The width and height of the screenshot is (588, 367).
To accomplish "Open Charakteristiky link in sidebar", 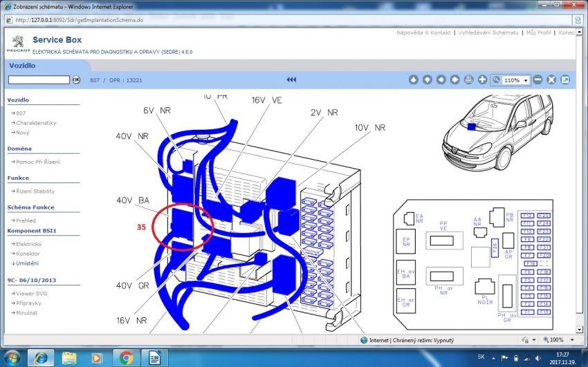I will (x=36, y=123).
